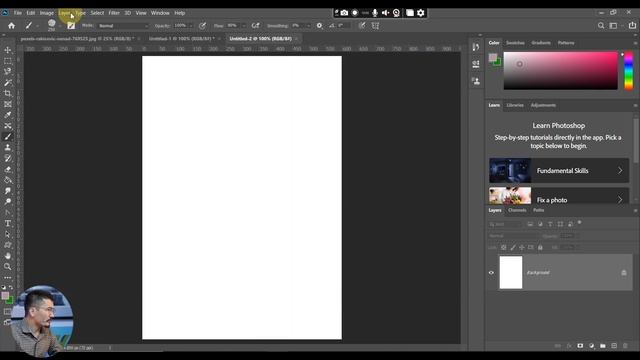Select the Paint Bucket tool

pos(8,180)
